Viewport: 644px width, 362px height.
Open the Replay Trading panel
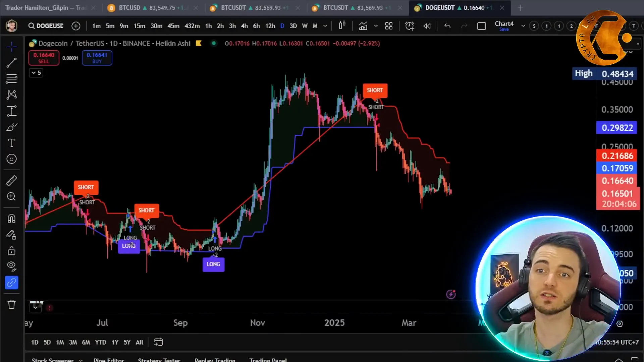coord(215,360)
